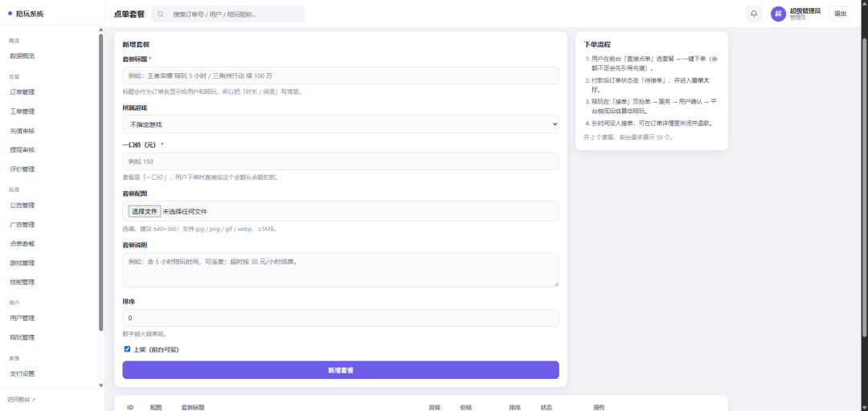This screenshot has width=868, height=411.
Task: Go to 广告管理
Action: (x=23, y=225)
